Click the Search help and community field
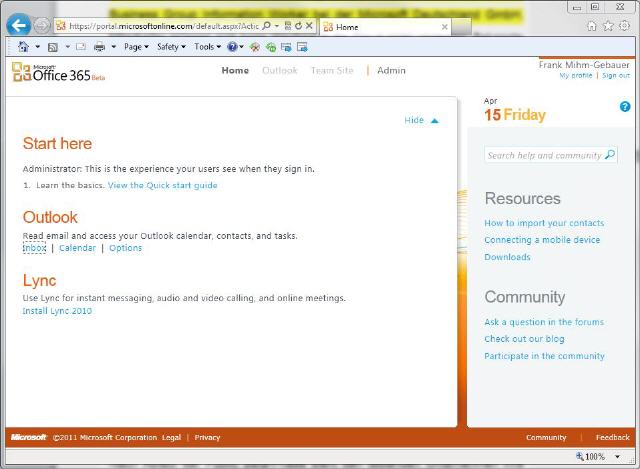Screen dimensions: 640x469 (x=544, y=155)
